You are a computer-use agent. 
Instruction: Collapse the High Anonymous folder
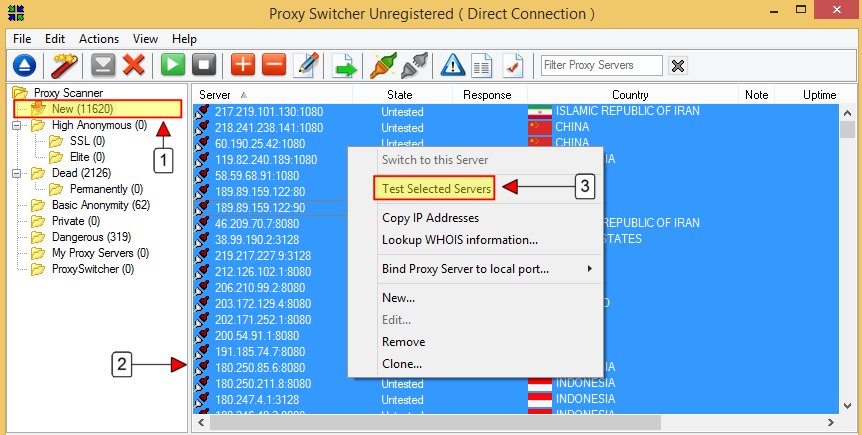pos(16,125)
